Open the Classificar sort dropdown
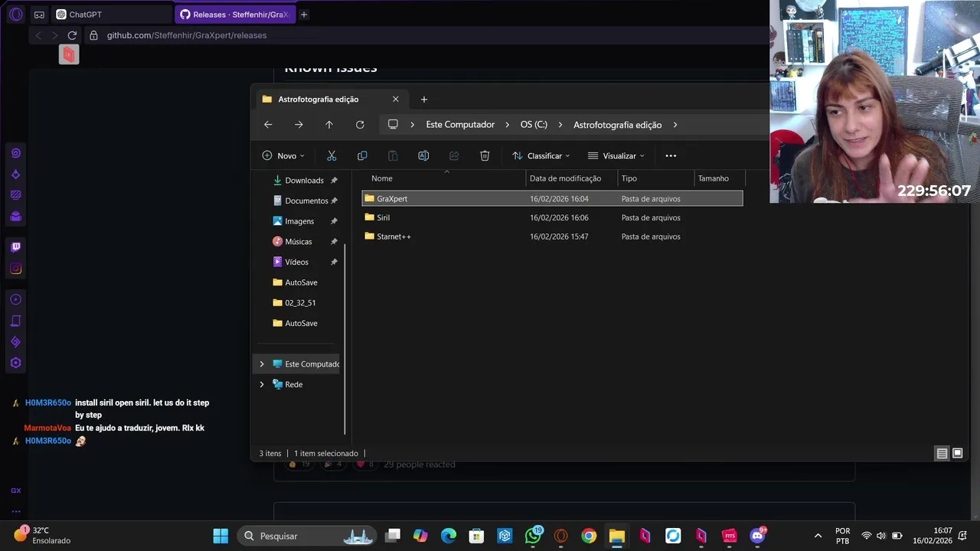Viewport: 980px width, 551px height. pos(541,155)
